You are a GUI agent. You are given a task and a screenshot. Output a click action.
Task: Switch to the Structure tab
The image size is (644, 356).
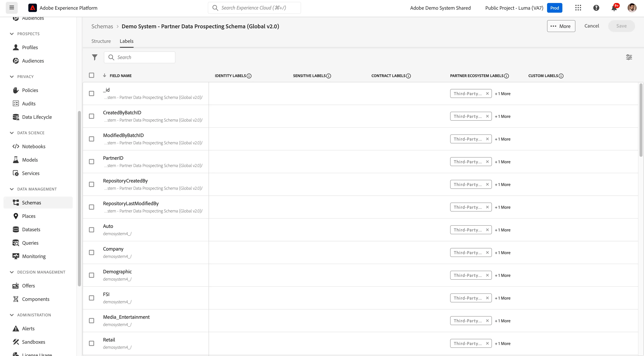click(101, 41)
